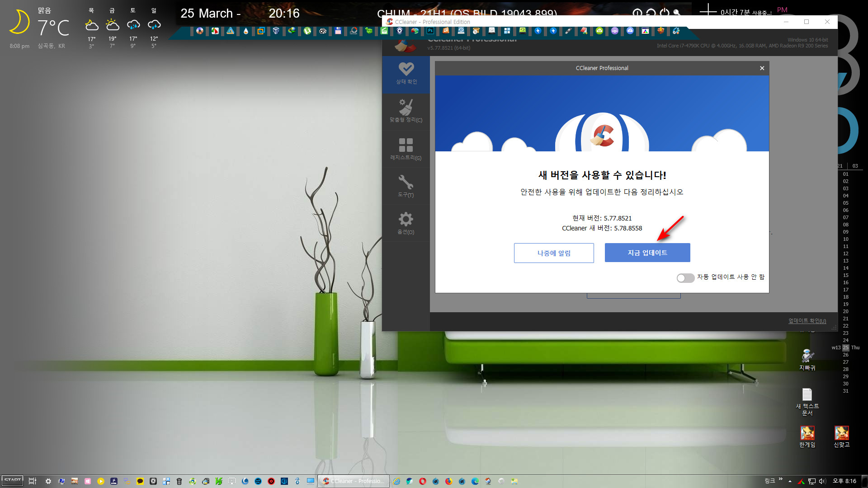This screenshot has height=488, width=868.
Task: Open the 상태 확인 health check section
Action: click(406, 75)
